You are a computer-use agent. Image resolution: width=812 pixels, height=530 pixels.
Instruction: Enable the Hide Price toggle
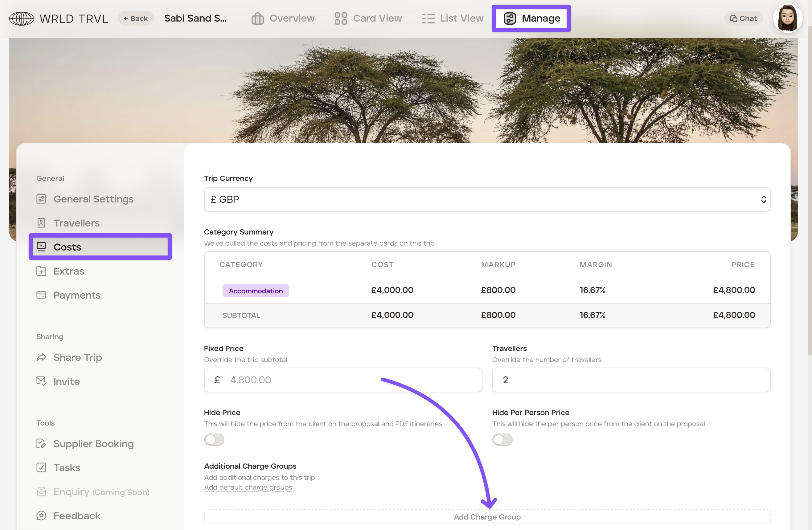tap(214, 440)
